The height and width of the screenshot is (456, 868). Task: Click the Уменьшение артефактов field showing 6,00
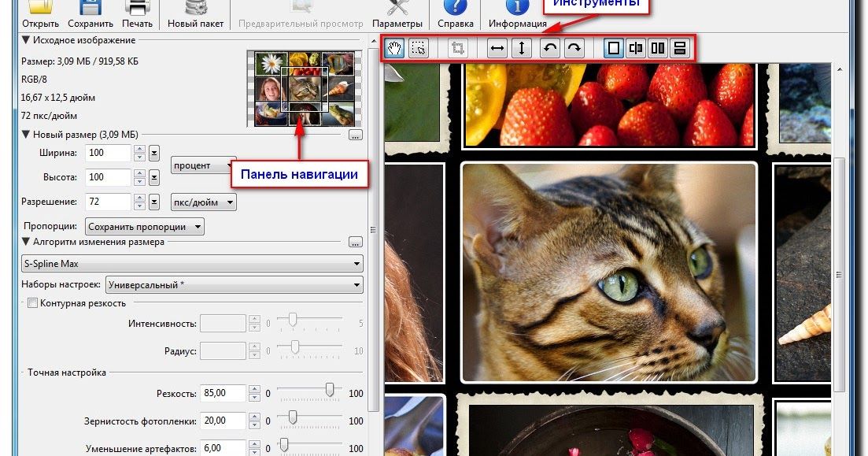(x=223, y=447)
